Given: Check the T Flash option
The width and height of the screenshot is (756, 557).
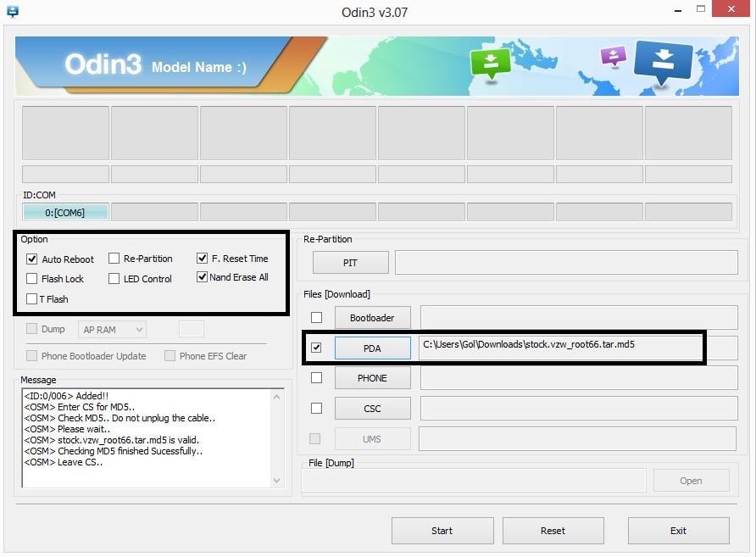Looking at the screenshot, I should [x=32, y=299].
